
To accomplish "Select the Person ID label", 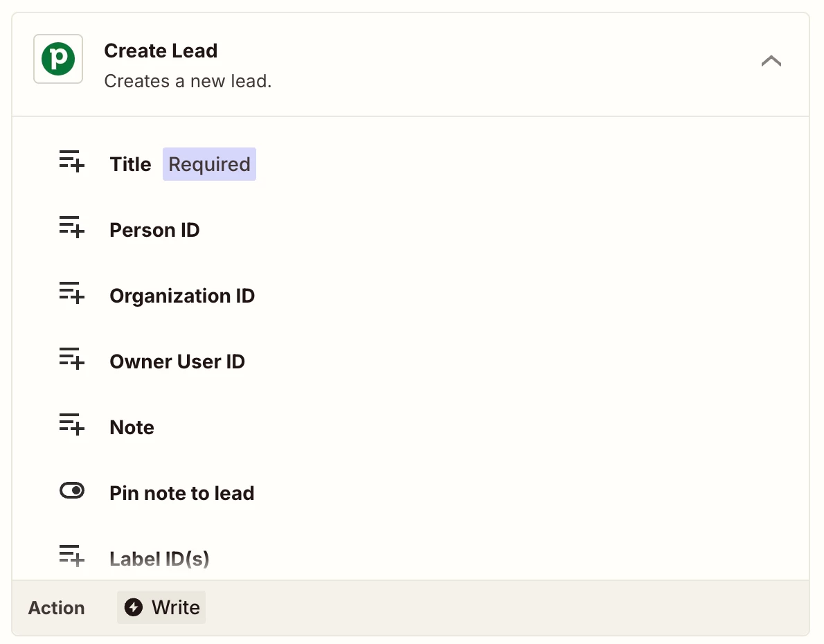I will pyautogui.click(x=154, y=230).
